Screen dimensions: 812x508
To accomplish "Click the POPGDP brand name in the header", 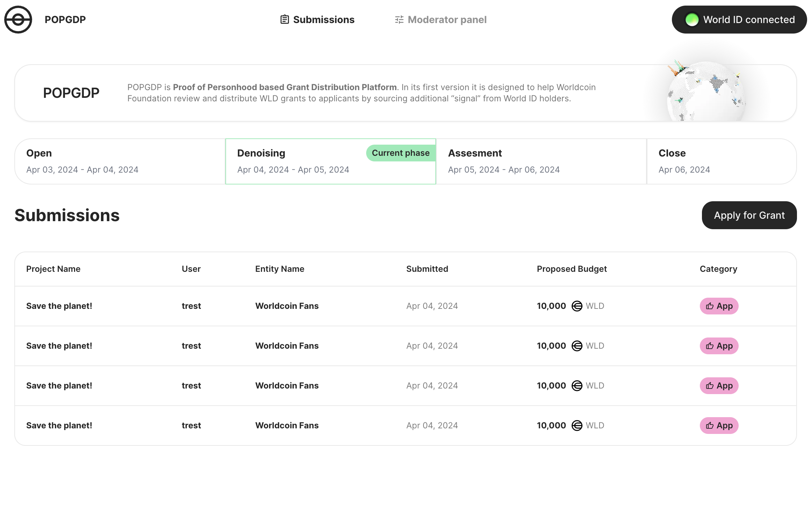I will pos(65,20).
